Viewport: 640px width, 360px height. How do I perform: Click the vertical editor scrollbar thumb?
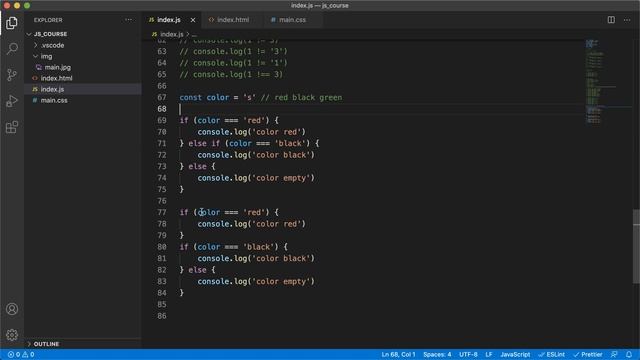636,246
